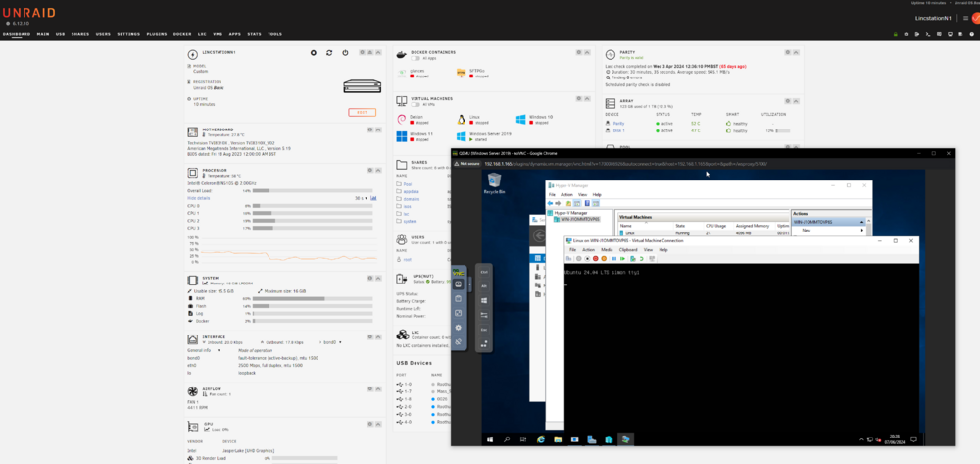Click the power-off icon in Lincstation tile
Screen dimensions: 980x464
click(x=345, y=53)
